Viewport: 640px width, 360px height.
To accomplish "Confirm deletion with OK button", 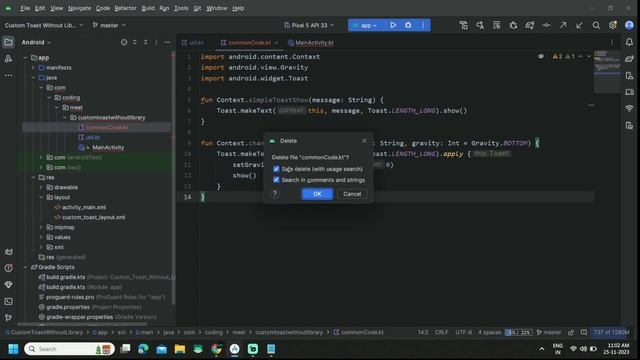I will coord(317,194).
